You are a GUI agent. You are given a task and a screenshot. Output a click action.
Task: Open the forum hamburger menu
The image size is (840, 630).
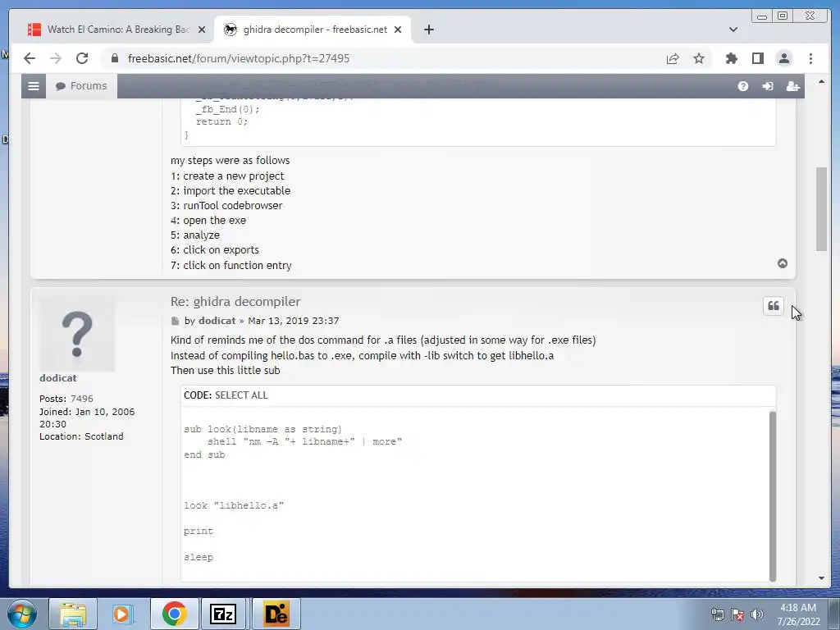[x=34, y=86]
